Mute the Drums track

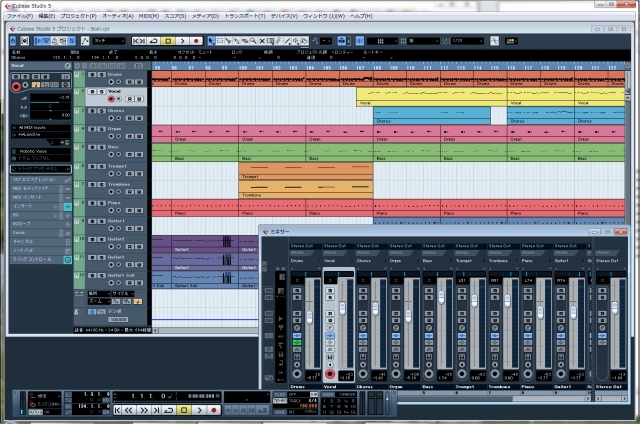93,75
